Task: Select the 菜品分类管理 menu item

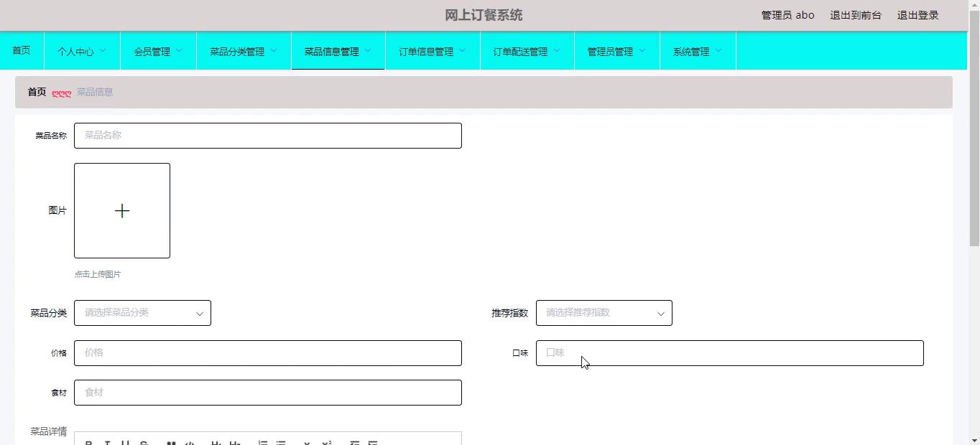Action: (243, 52)
